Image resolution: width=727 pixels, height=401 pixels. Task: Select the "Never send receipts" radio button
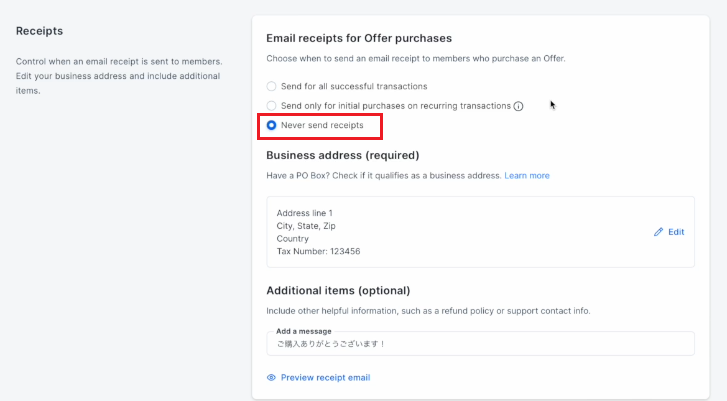coord(271,125)
